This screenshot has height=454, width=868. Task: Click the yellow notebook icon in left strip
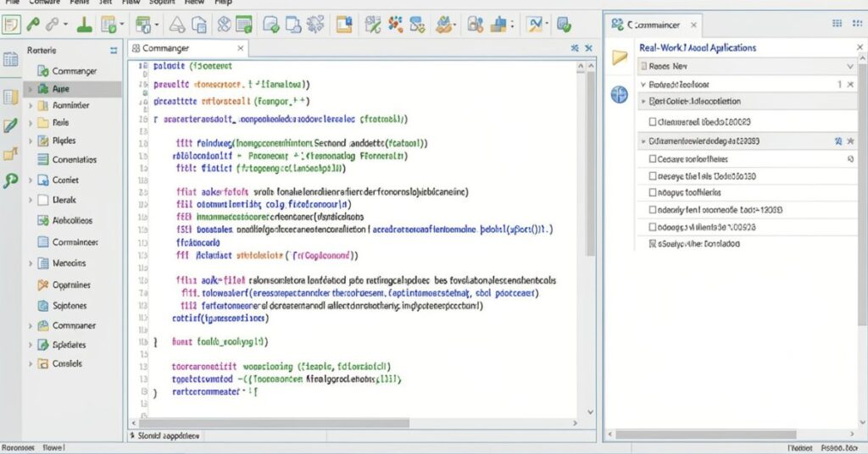click(10, 97)
